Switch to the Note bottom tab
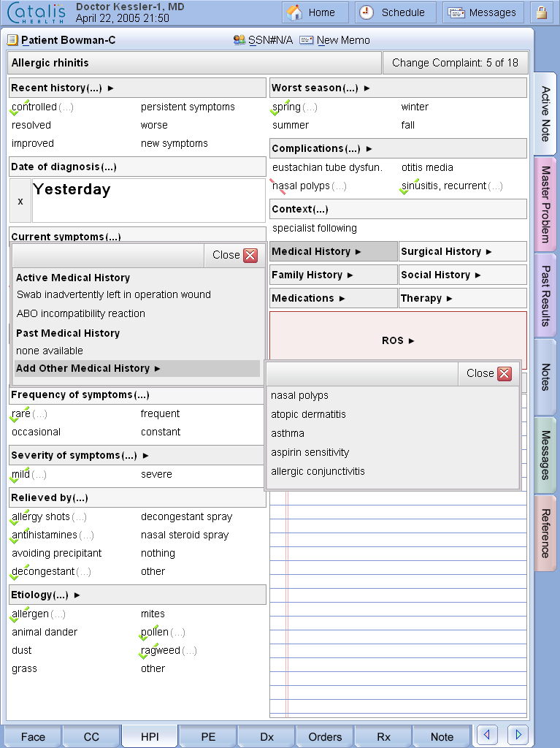This screenshot has width=560, height=748. coord(442,736)
